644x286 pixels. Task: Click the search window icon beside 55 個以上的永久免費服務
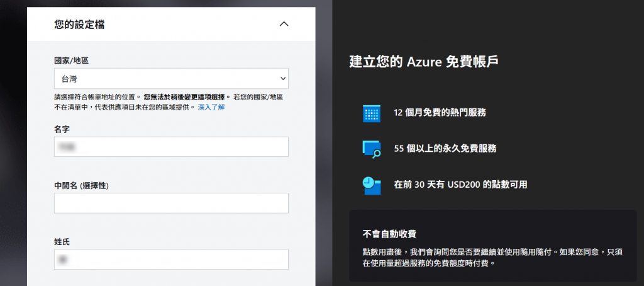pos(372,149)
